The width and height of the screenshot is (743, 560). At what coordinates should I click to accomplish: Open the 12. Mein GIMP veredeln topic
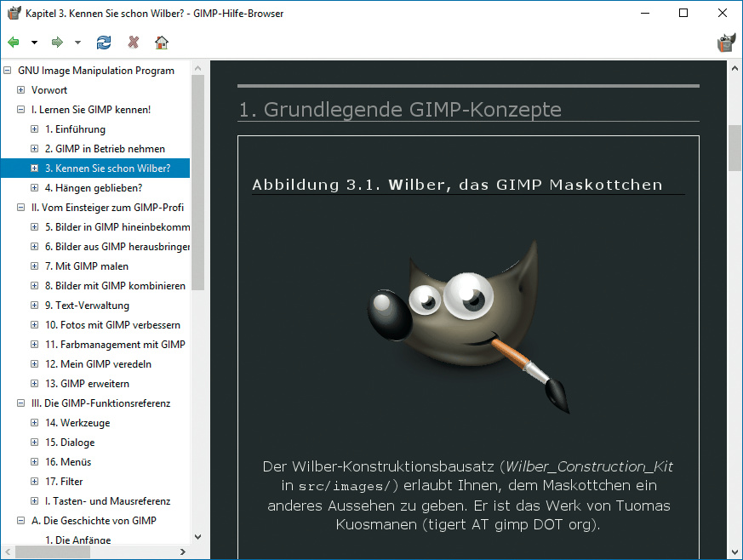pos(98,364)
